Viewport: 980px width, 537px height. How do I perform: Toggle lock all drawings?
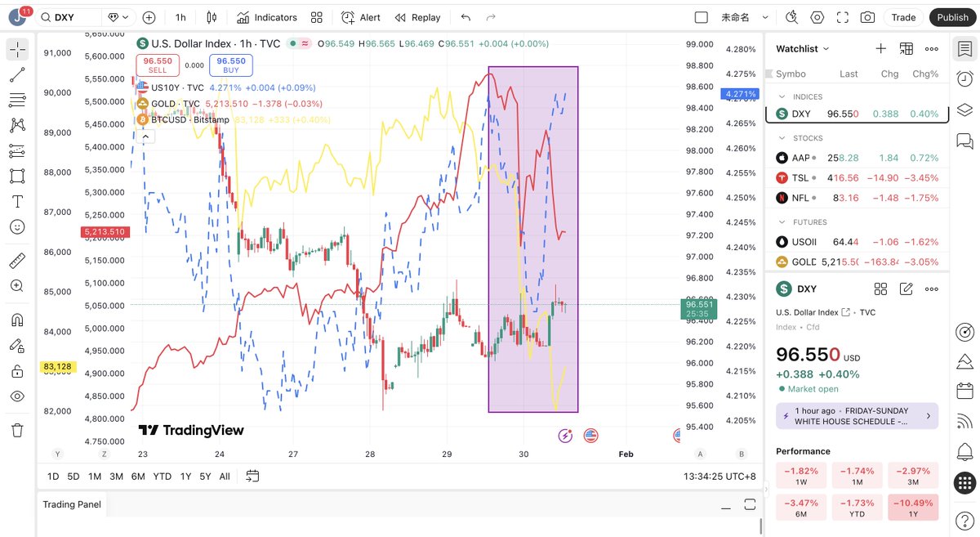17,371
